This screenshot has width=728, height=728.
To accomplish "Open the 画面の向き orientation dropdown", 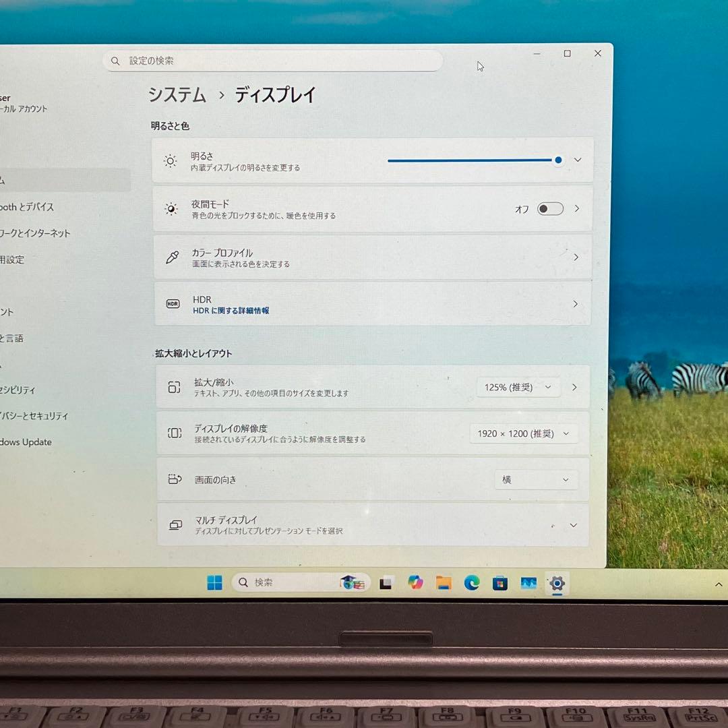I will pyautogui.click(x=536, y=480).
